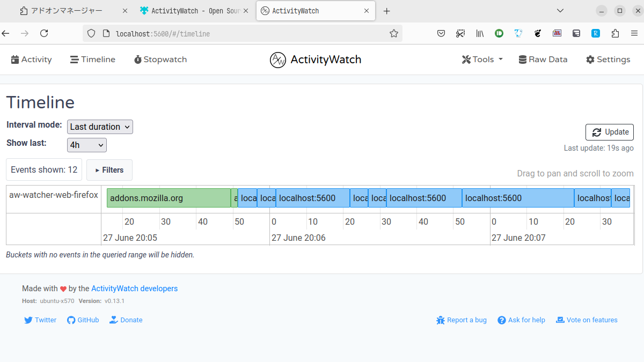Click the Update button
Screen dimensions: 644x362
[609, 132]
